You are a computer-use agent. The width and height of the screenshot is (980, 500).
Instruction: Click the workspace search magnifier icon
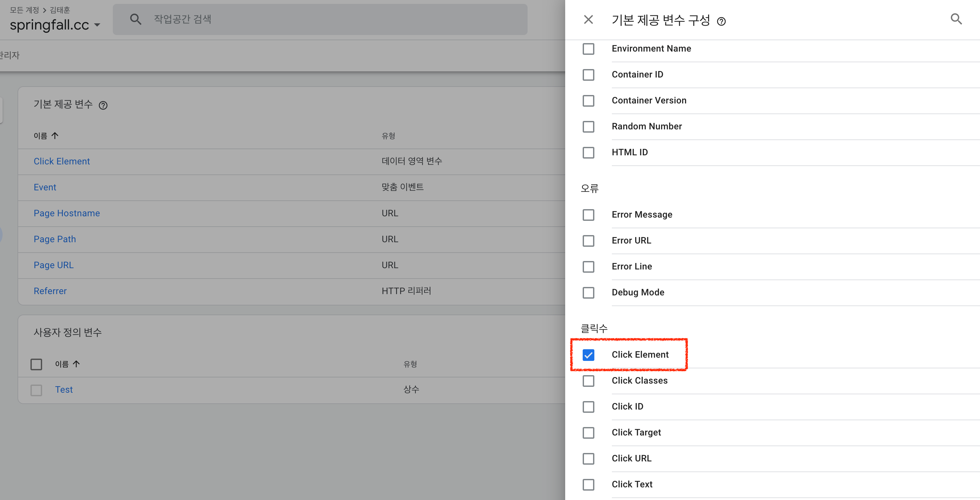[x=135, y=19]
